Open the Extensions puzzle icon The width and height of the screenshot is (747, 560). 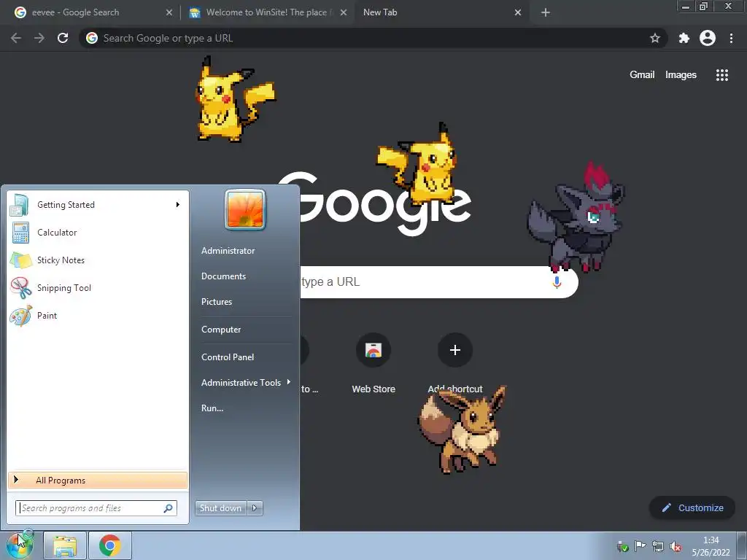tap(684, 38)
